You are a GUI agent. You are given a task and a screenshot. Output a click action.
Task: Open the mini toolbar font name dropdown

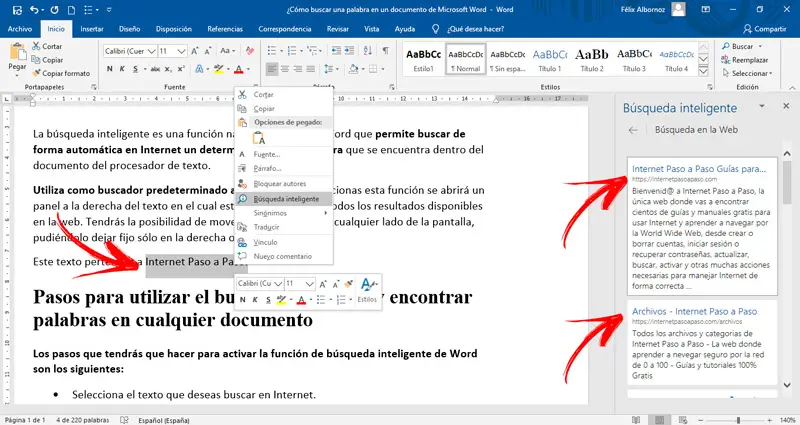278,284
